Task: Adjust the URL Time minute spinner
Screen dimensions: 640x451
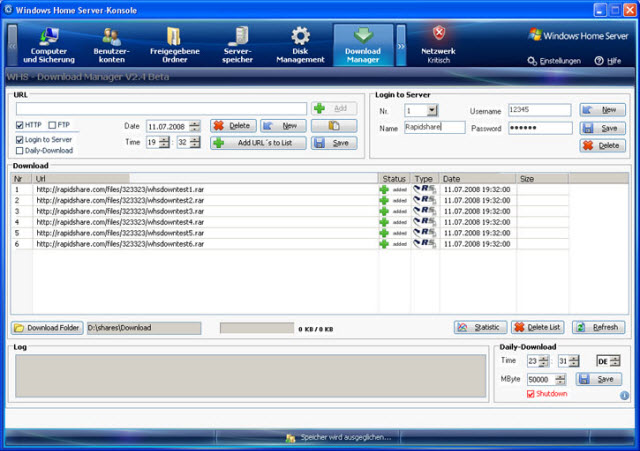Action: 195,142
